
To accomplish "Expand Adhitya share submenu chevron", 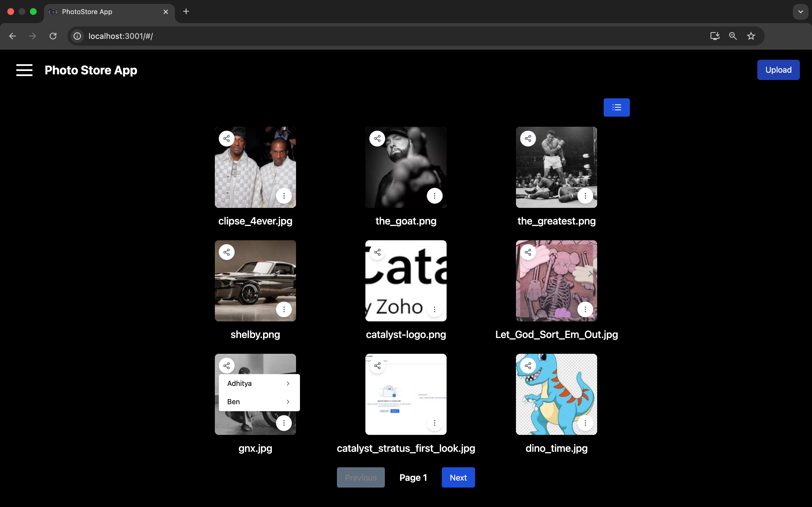I will click(288, 383).
